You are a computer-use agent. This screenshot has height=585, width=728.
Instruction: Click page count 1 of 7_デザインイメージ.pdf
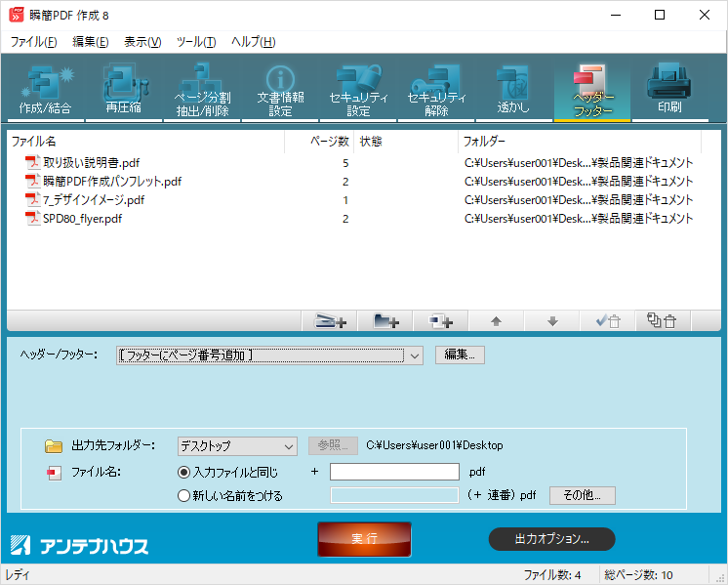(x=345, y=200)
